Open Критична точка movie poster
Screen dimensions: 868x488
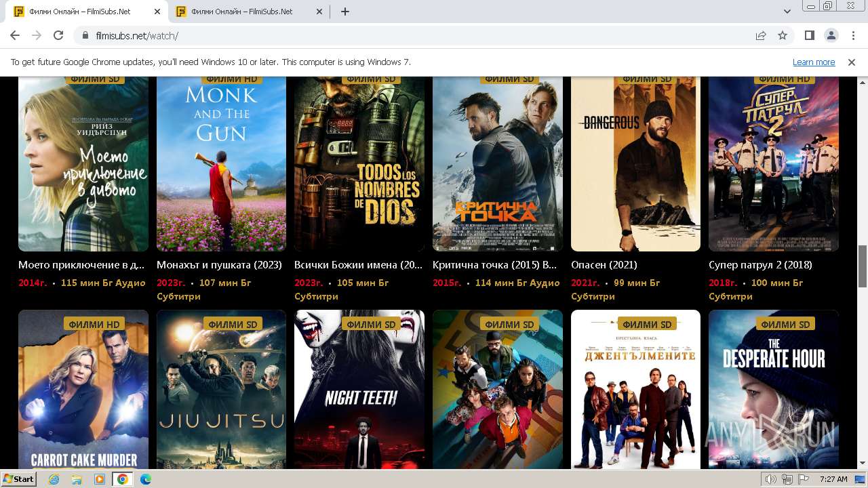click(498, 163)
